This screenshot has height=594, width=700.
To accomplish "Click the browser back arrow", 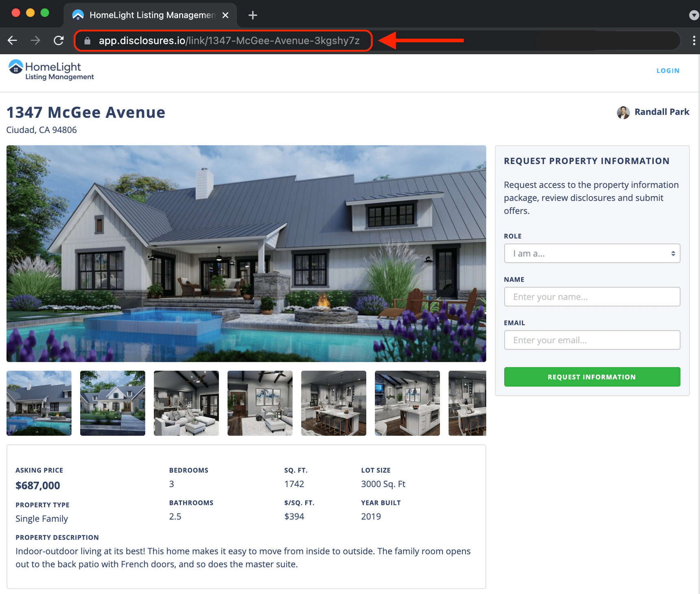I will 12,40.
